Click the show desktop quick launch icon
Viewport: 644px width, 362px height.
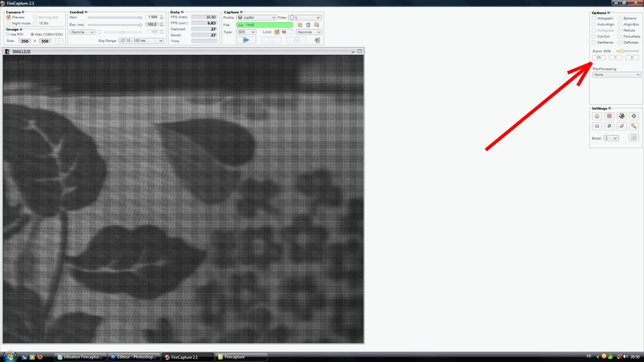(25, 357)
